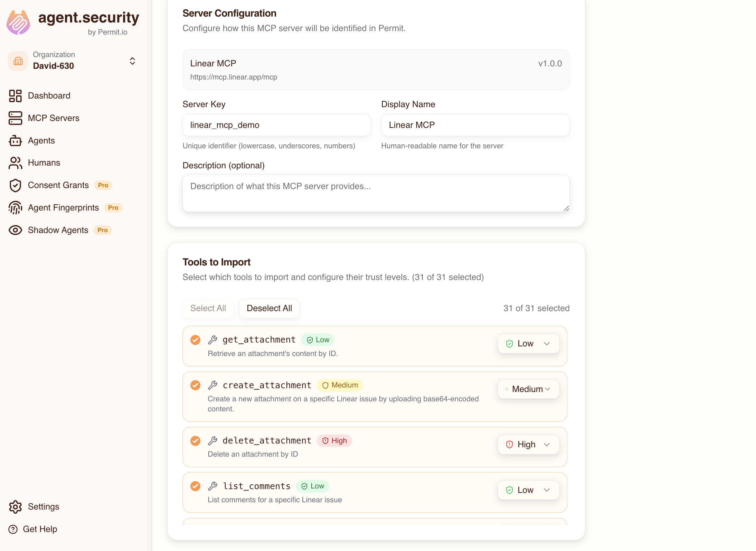Navigate to MCP Servers in the sidebar

(x=54, y=118)
